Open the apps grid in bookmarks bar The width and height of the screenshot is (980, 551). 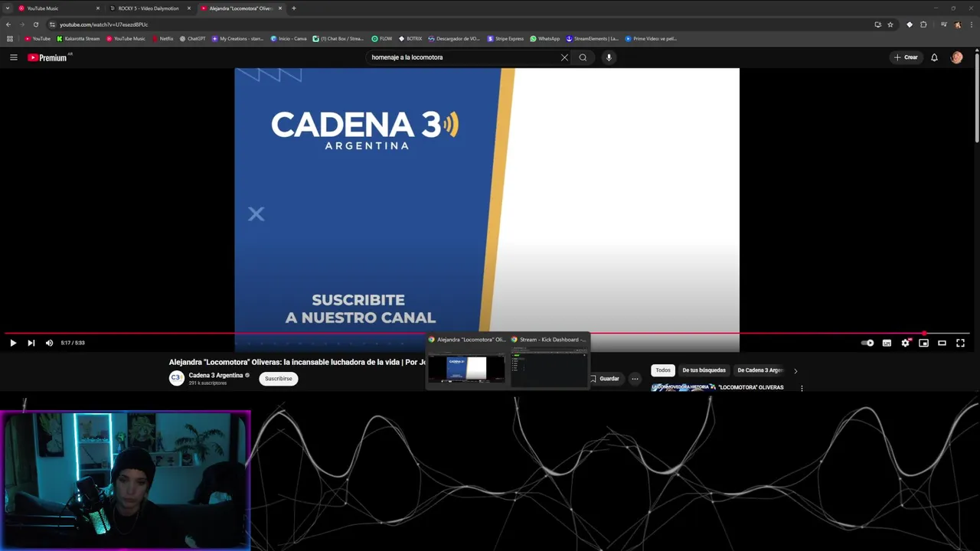[x=10, y=38]
